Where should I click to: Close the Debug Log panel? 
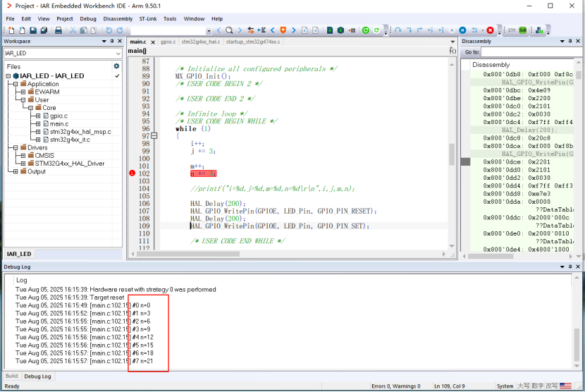coord(578,267)
